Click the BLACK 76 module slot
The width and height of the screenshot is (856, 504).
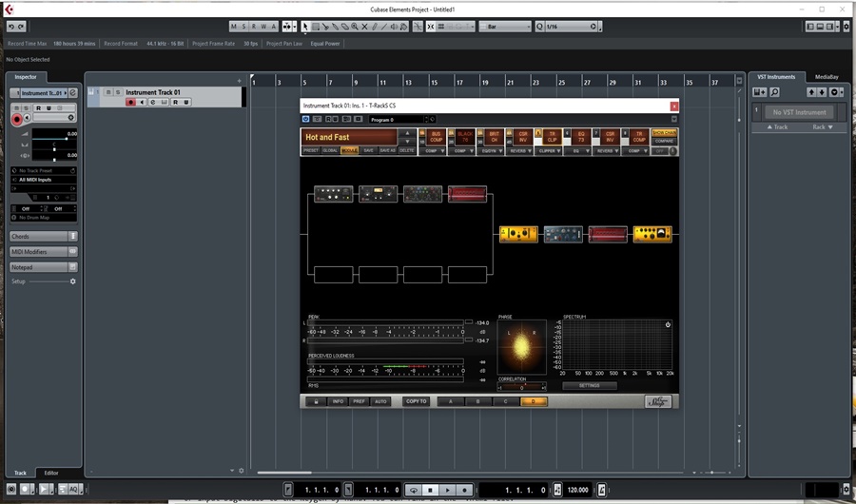(465, 137)
